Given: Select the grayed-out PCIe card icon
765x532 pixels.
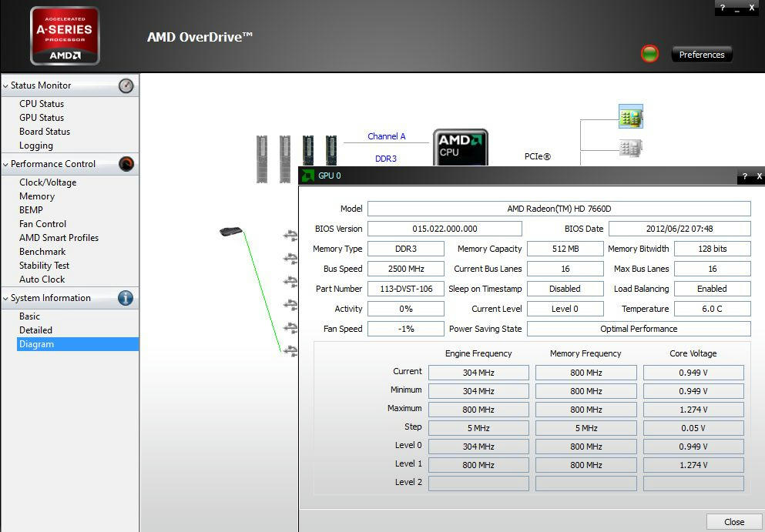Looking at the screenshot, I should tap(631, 148).
